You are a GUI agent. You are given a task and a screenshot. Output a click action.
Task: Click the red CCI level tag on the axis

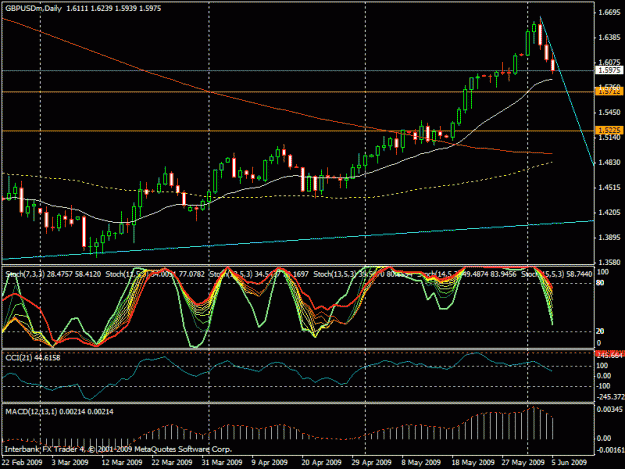click(x=609, y=354)
